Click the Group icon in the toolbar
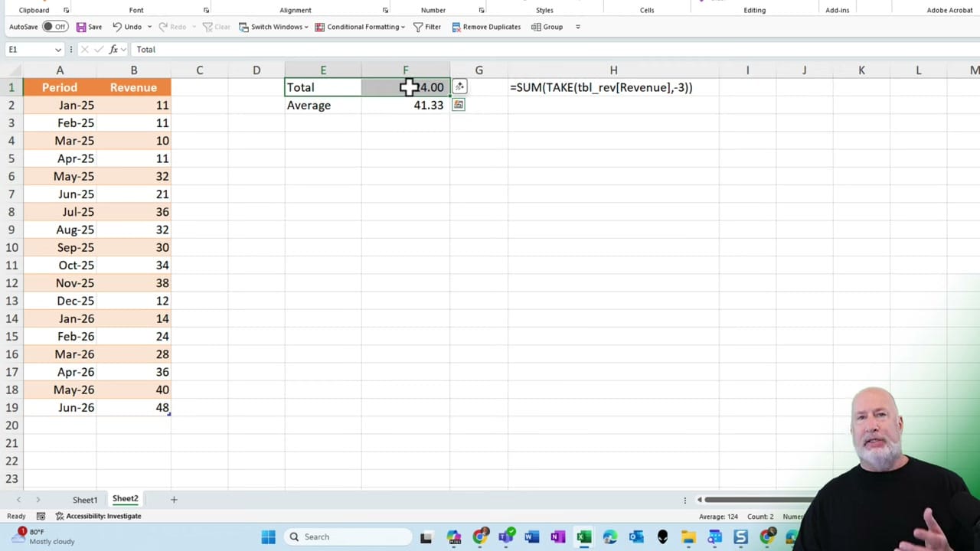This screenshot has height=551, width=980. 536,26
